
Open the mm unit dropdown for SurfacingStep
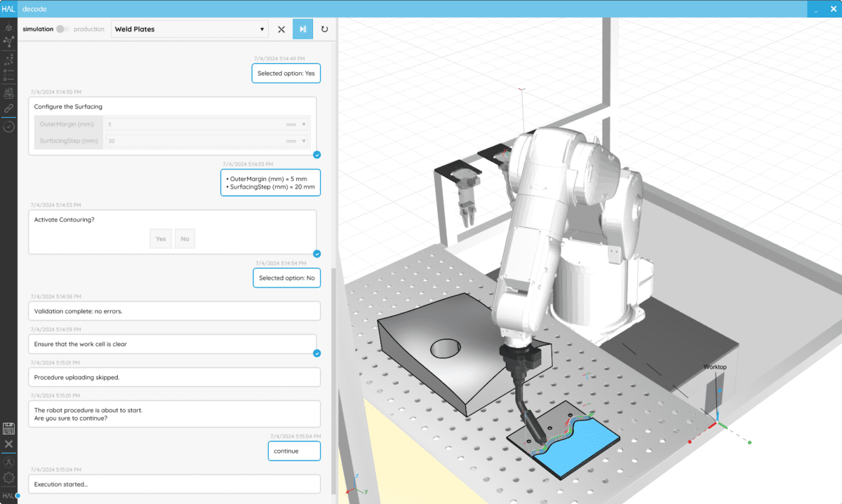click(x=305, y=140)
